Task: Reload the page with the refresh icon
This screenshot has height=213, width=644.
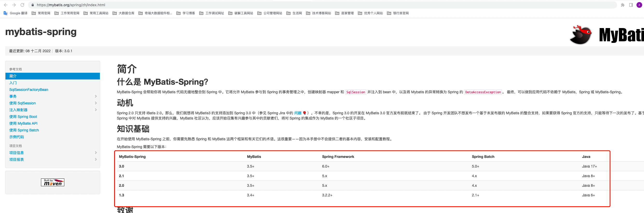Action: coord(22,5)
